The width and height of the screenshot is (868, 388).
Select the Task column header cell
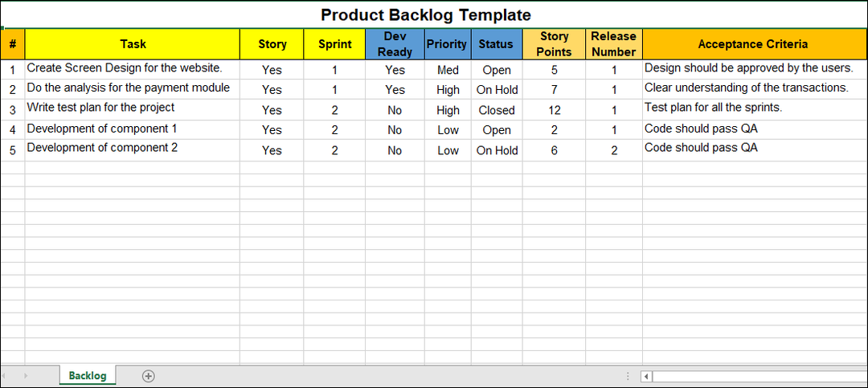133,44
